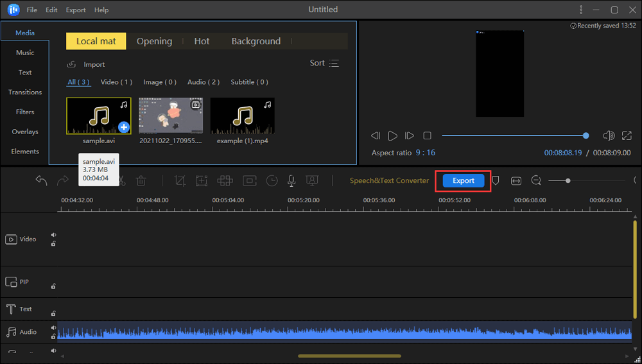Click the Delete trash can icon
This screenshot has height=364, width=642.
click(x=141, y=181)
